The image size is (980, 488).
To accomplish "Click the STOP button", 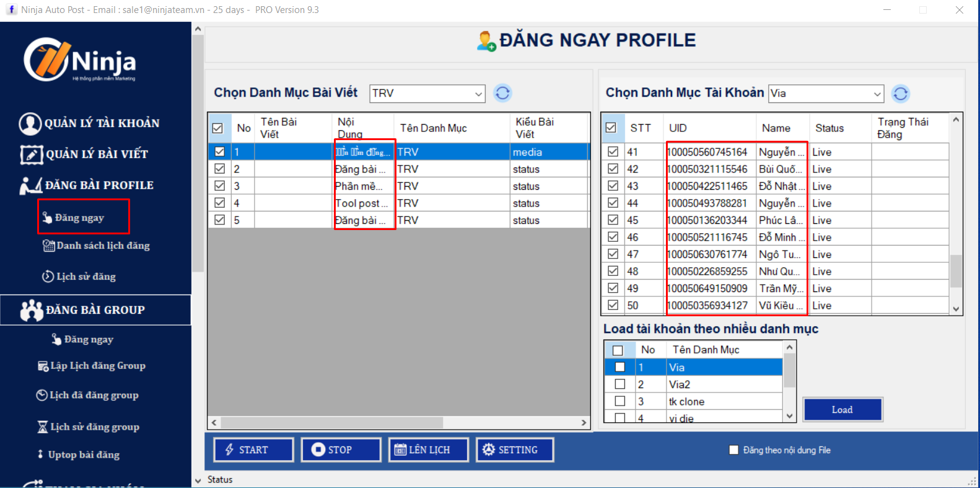I will pos(341,450).
